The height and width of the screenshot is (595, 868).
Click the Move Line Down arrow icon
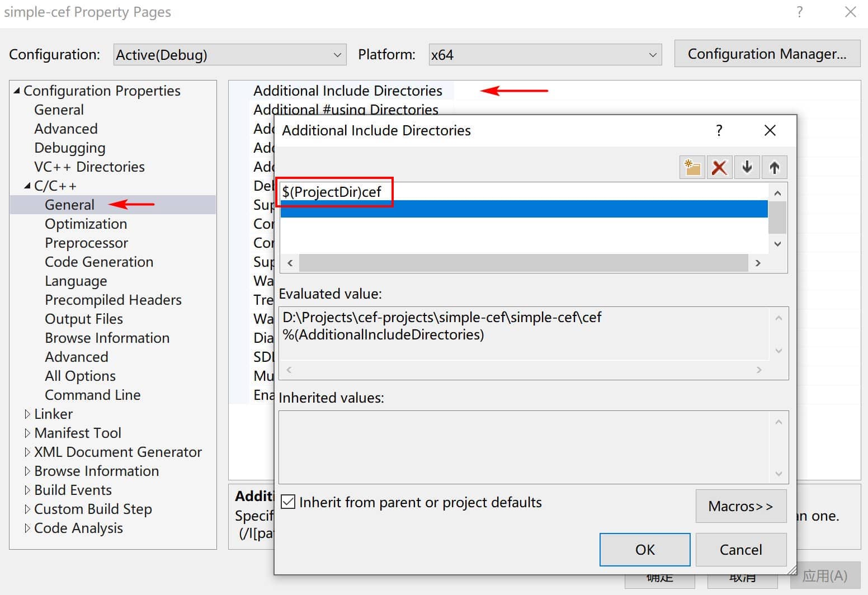(747, 167)
